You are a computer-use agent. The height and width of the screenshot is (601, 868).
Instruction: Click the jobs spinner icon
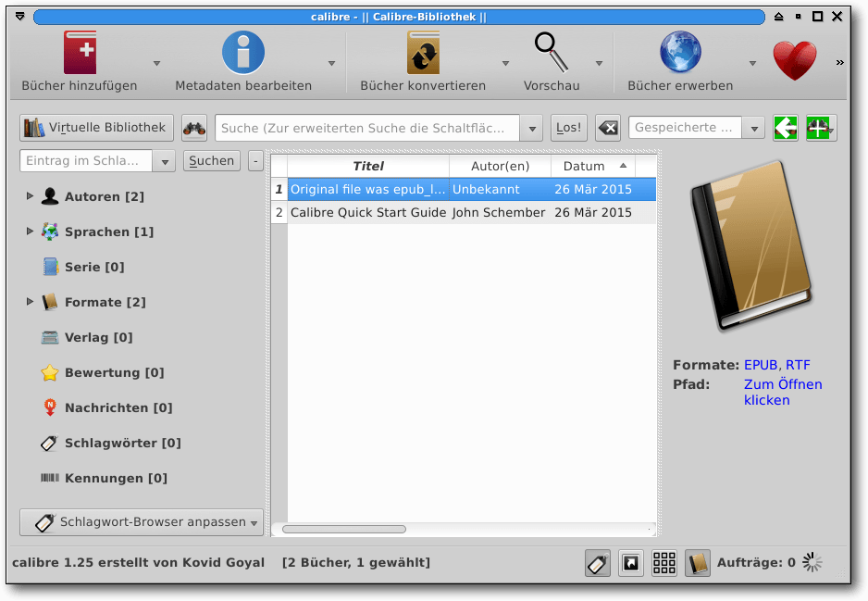(812, 563)
